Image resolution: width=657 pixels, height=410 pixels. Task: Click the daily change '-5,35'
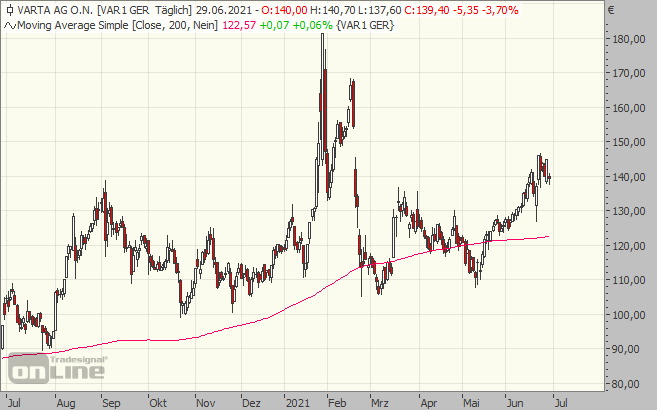(467, 10)
